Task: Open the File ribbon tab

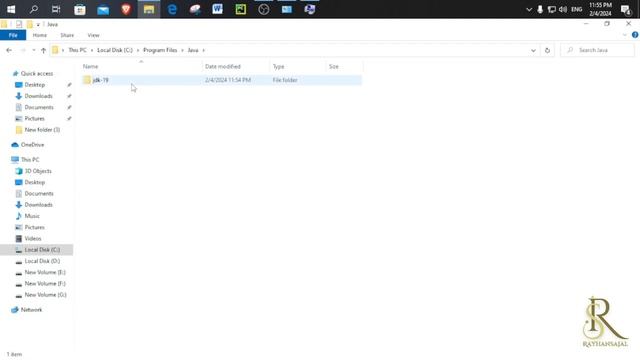Action: click(13, 35)
